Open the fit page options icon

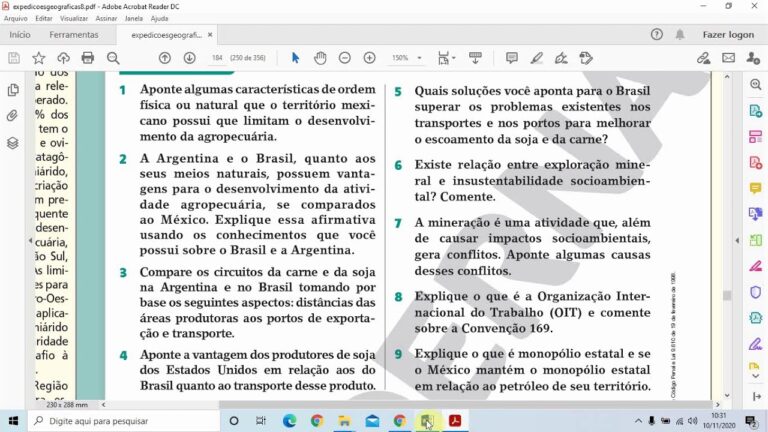pyautogui.click(x=445, y=58)
